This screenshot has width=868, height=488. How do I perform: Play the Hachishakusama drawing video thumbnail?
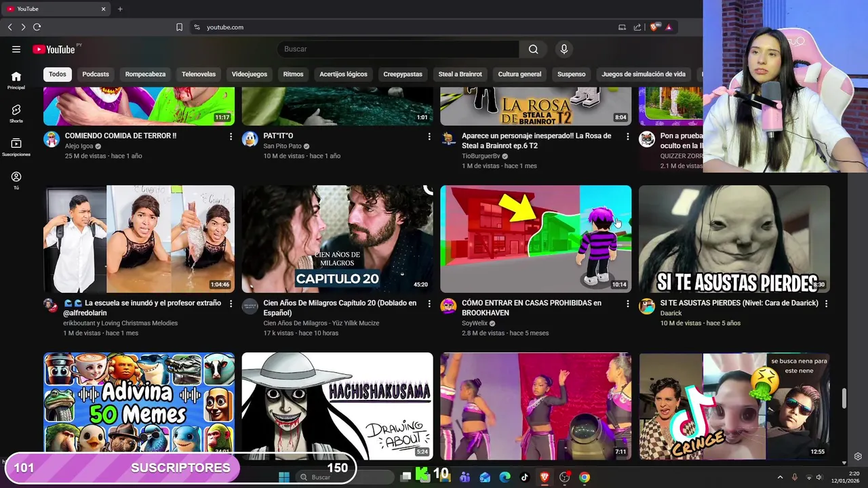click(337, 405)
